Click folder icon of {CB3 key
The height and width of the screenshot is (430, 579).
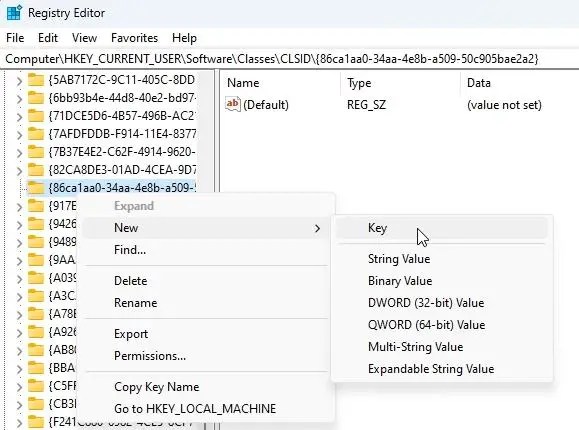pyautogui.click(x=36, y=404)
